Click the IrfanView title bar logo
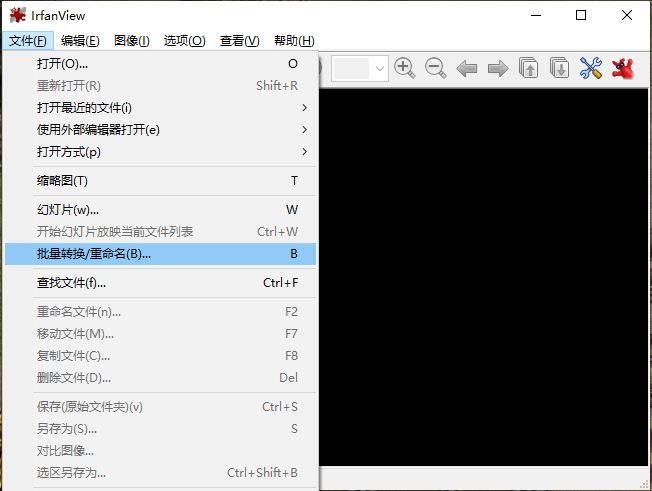This screenshot has height=491, width=652. coord(17,15)
